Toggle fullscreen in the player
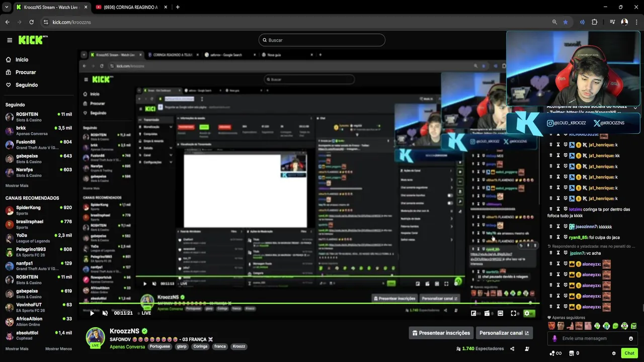Screen dimensions: 644x362 coord(514,313)
